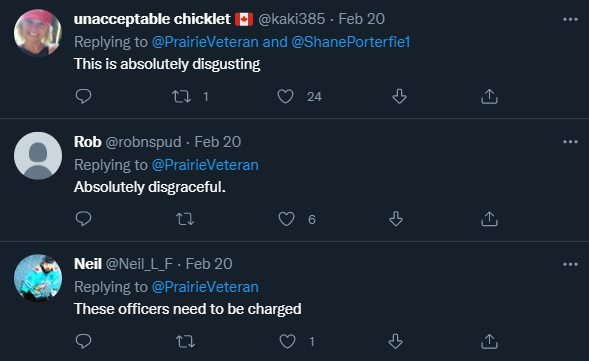The image size is (589, 361).
Task: Open more options on Neil's tweet
Action: [570, 264]
